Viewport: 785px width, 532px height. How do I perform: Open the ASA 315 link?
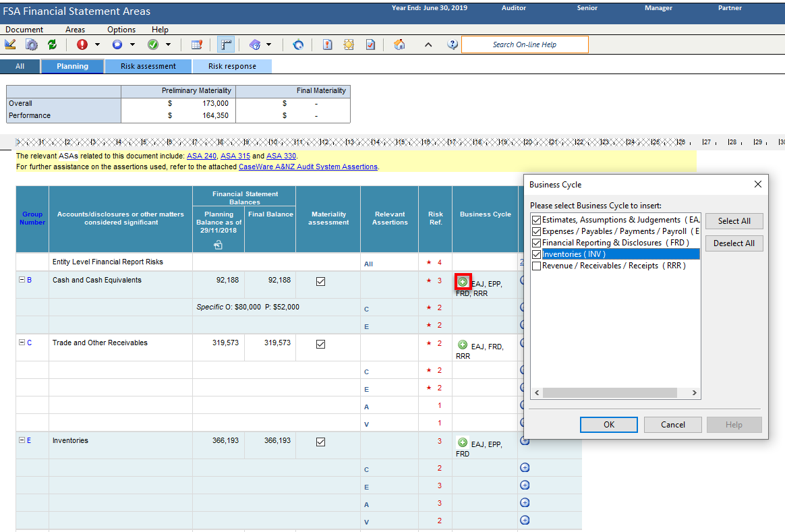click(x=235, y=156)
